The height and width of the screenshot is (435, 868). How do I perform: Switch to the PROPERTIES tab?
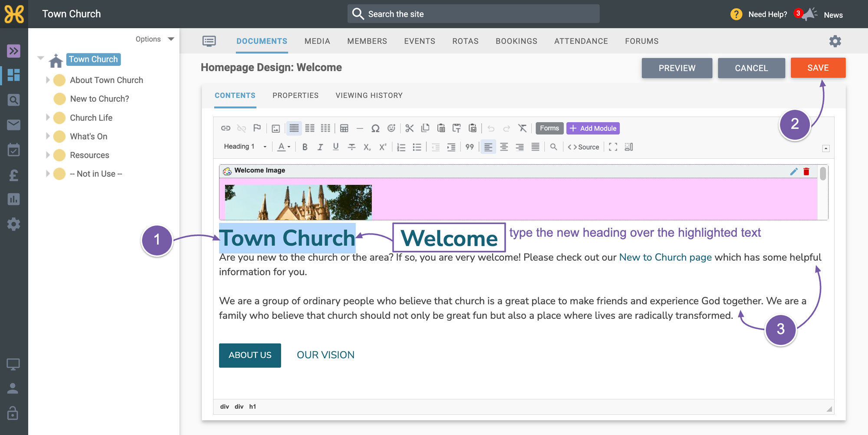[296, 95]
